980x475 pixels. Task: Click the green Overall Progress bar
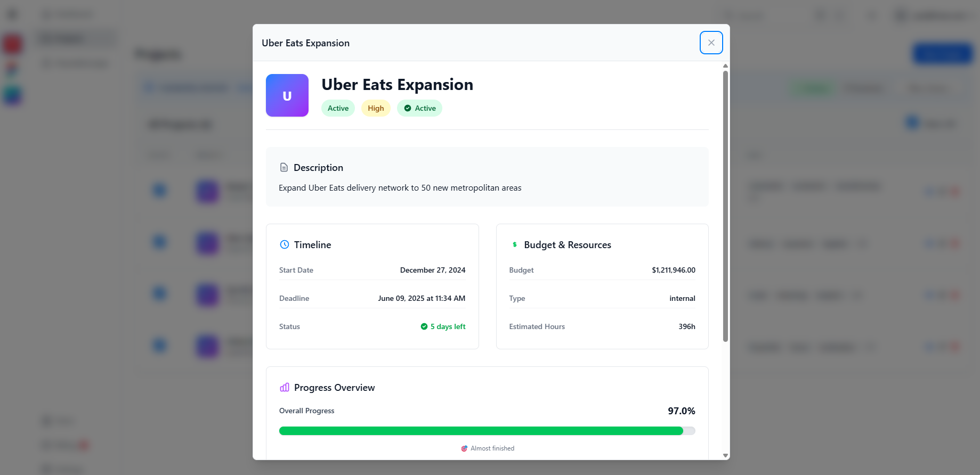(x=481, y=431)
